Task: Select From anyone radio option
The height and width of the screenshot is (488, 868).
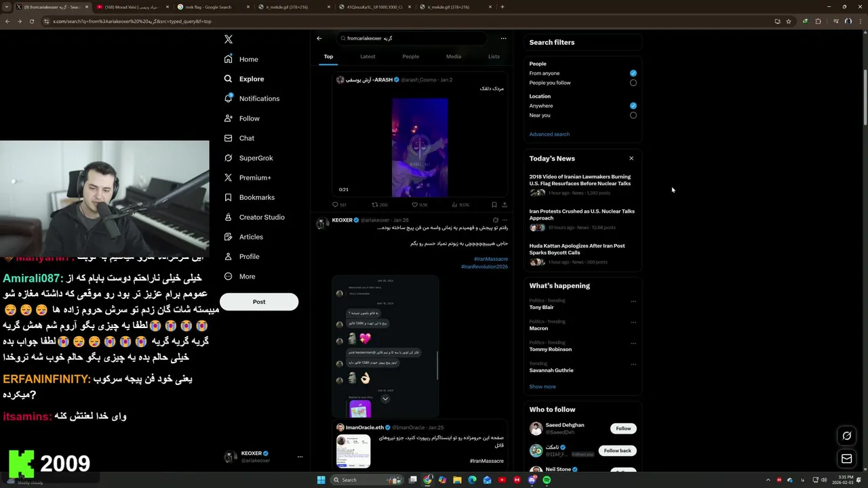Action: pos(633,73)
